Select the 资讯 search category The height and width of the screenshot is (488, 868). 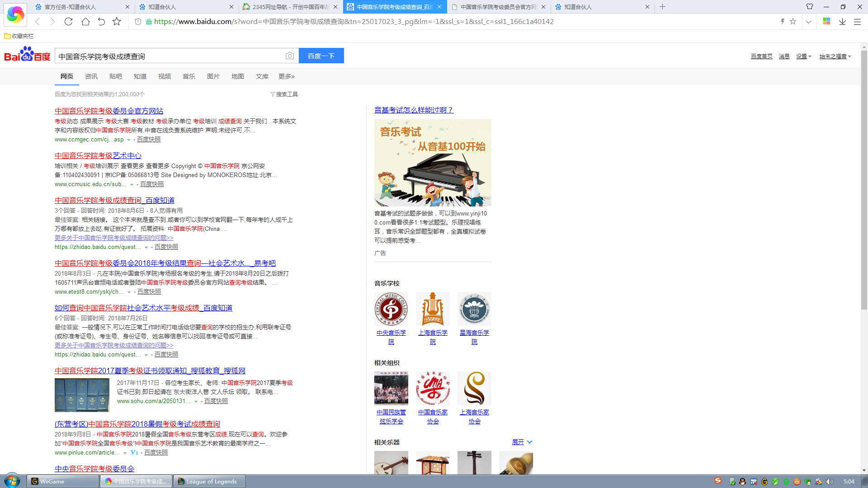[x=91, y=76]
